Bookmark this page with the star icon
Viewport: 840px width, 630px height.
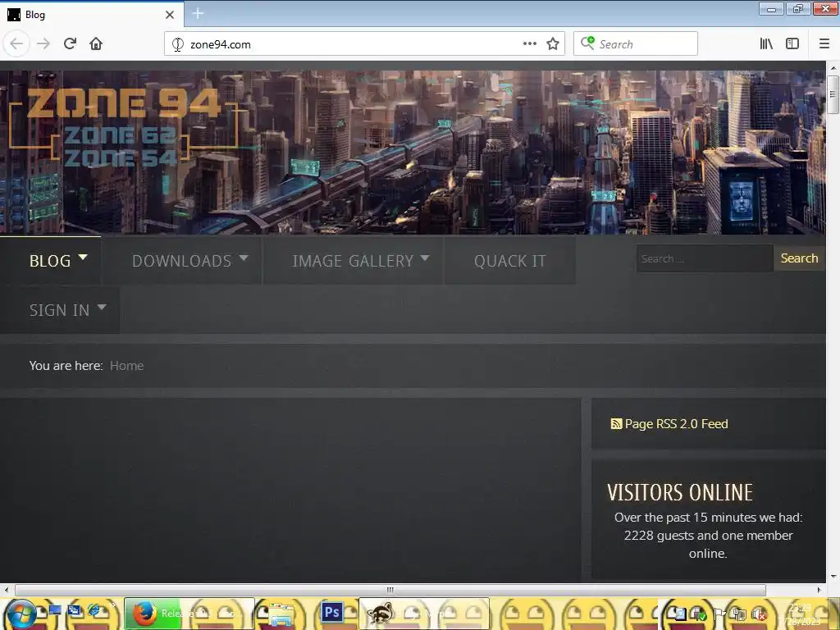553,44
